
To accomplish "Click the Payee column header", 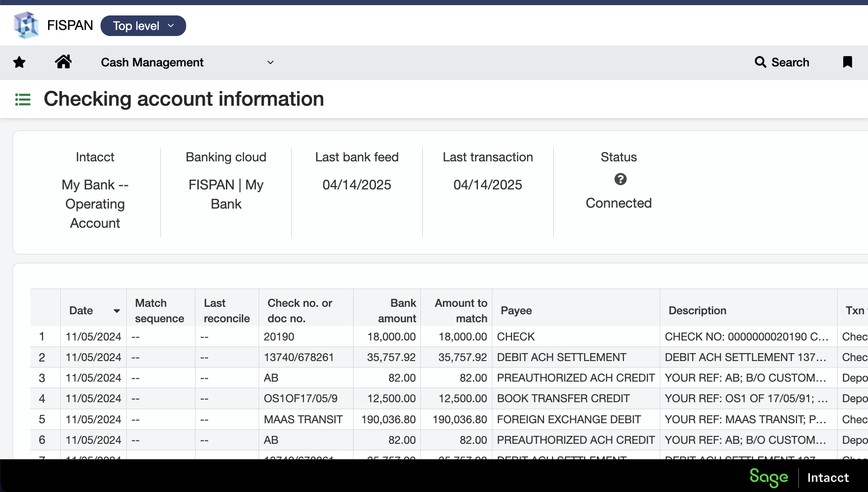I will click(x=516, y=311).
